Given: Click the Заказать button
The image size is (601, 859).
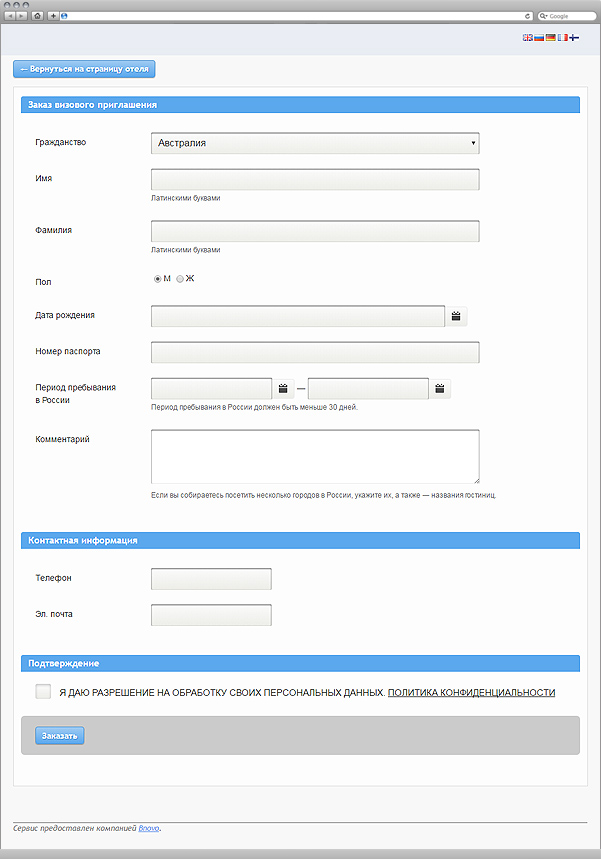Looking at the screenshot, I should point(60,735).
